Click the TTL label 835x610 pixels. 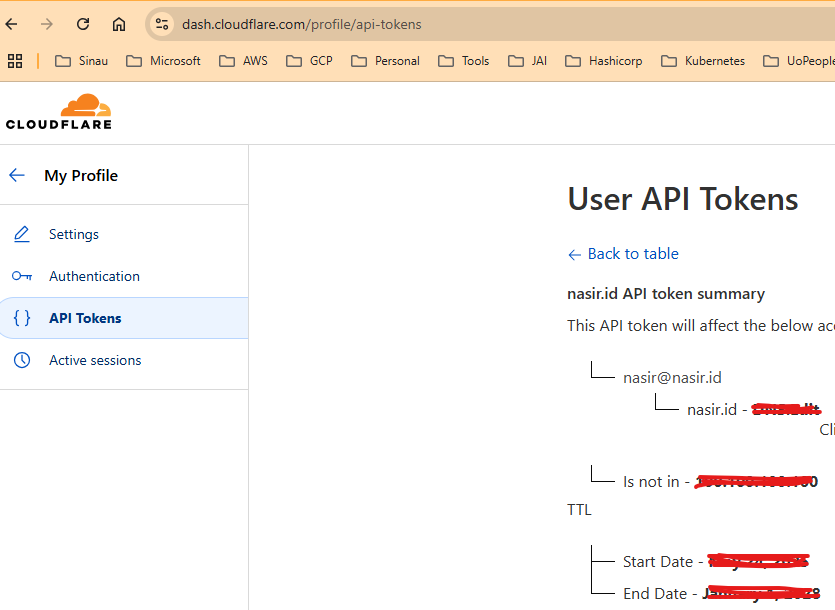[579, 509]
